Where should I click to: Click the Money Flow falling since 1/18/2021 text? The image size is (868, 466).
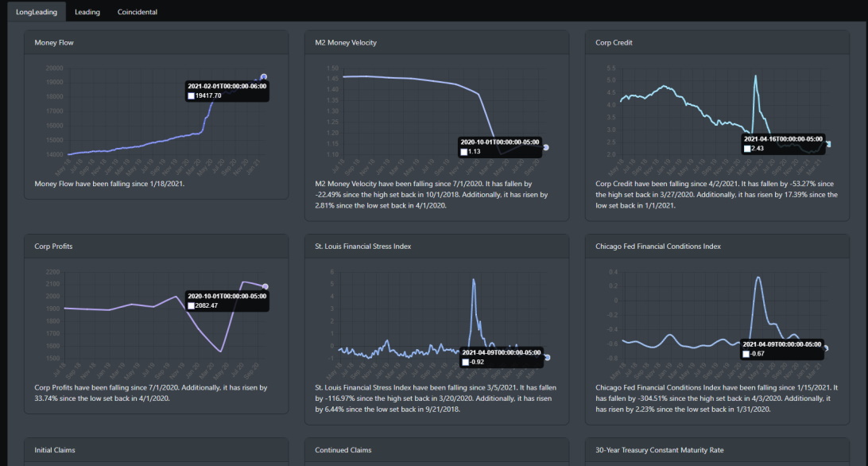pos(110,184)
